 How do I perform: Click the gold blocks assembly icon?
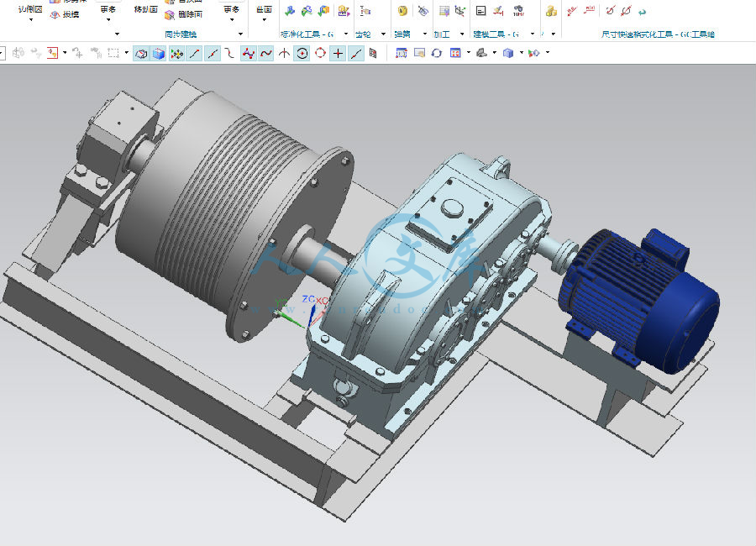pos(550,11)
